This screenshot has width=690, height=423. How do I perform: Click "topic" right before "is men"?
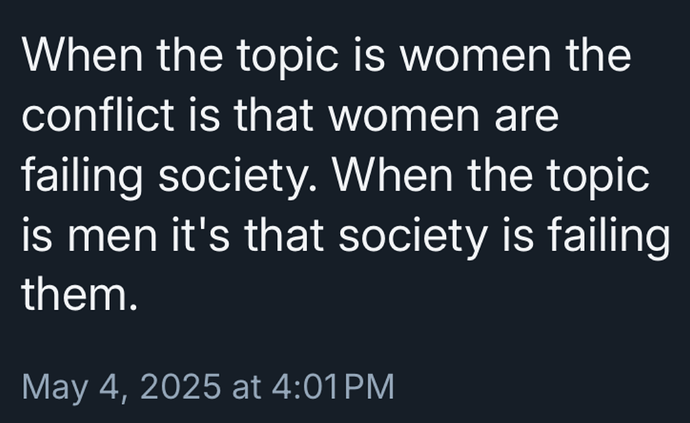pos(598,177)
